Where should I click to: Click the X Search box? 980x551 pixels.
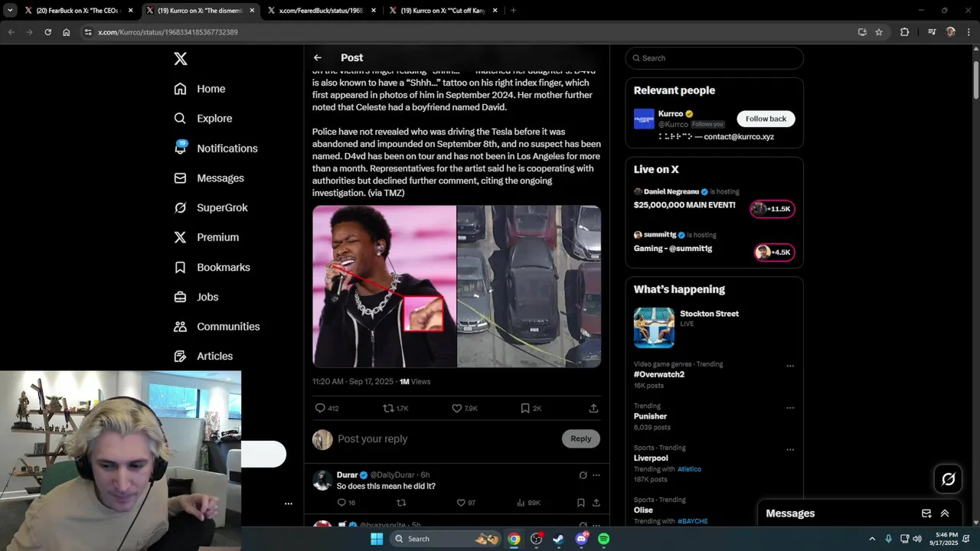714,58
